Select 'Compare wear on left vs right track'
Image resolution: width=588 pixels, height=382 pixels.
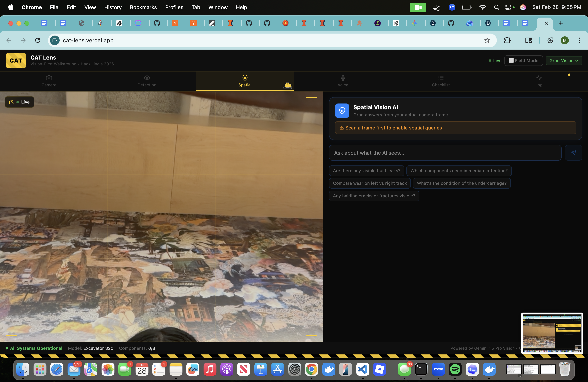[370, 183]
